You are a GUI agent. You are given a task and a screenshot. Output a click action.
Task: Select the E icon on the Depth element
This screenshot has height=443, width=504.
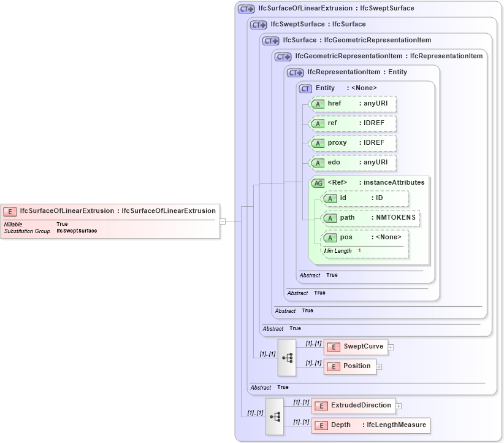pos(321,425)
